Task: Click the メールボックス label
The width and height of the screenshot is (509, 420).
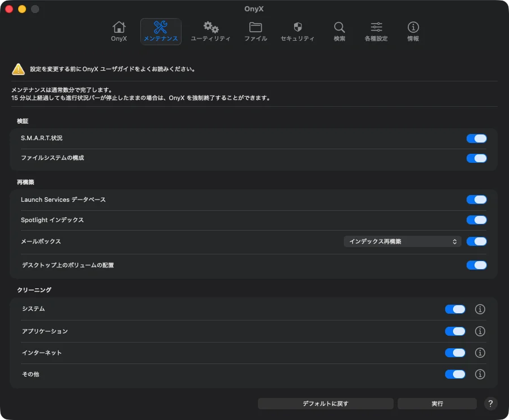Action: 41,241
